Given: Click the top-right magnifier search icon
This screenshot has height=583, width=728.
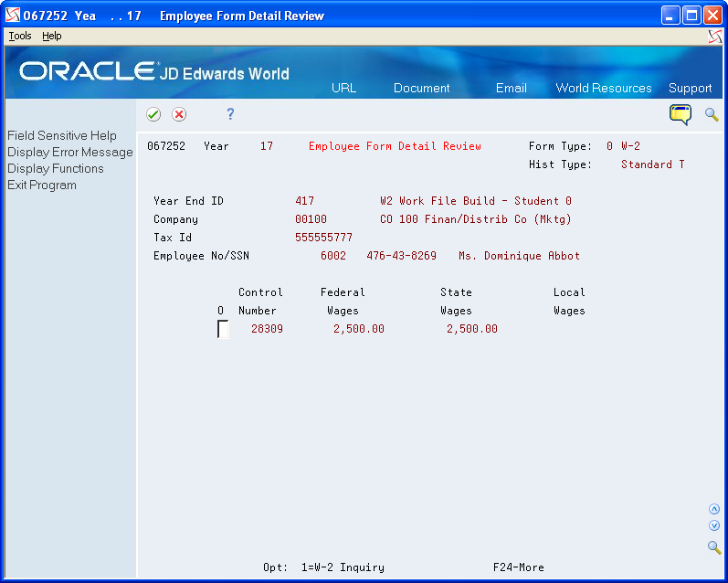Looking at the screenshot, I should click(712, 114).
